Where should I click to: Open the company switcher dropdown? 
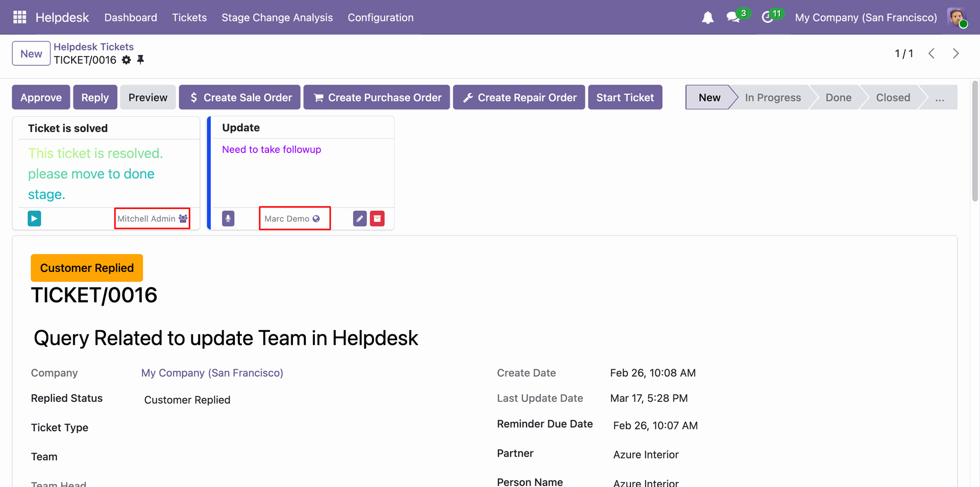[x=866, y=17]
